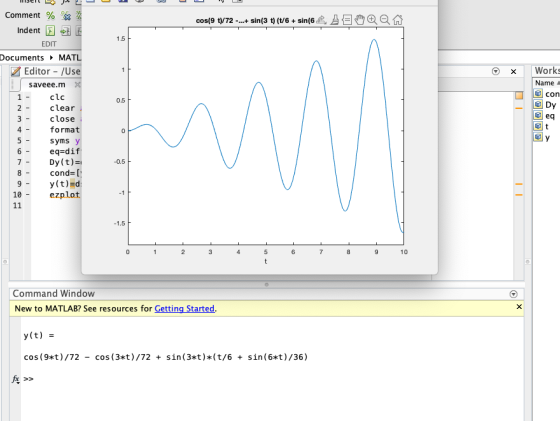Screen dimensions: 560x421
Task: Close the Editor panel
Action: (514, 71)
